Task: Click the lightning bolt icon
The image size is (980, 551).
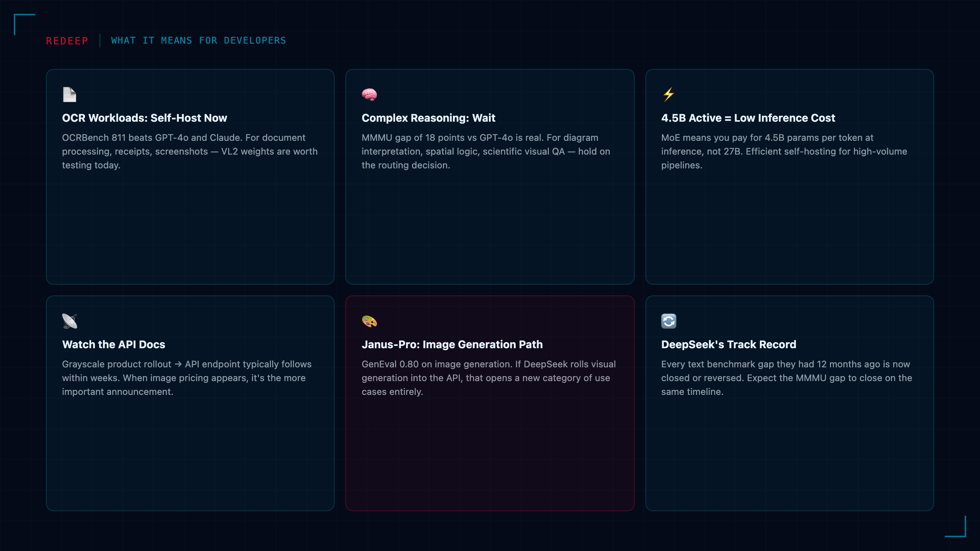Action: point(669,95)
